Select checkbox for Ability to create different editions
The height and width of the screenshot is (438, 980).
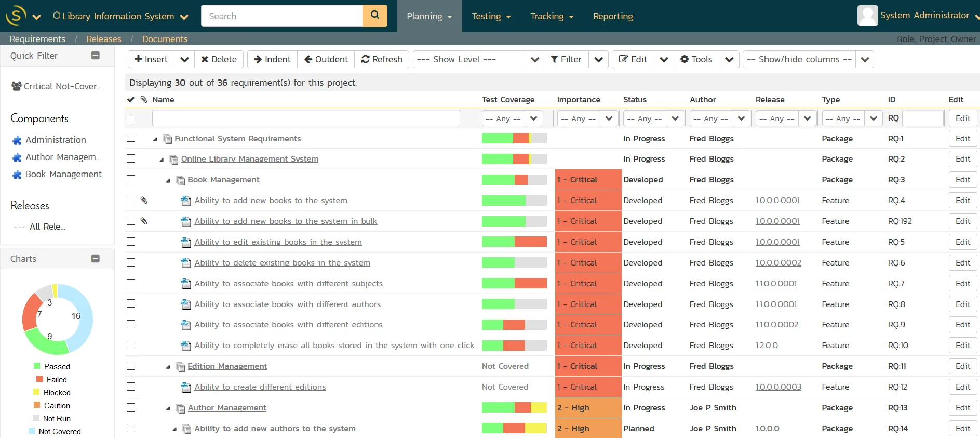coord(131,387)
